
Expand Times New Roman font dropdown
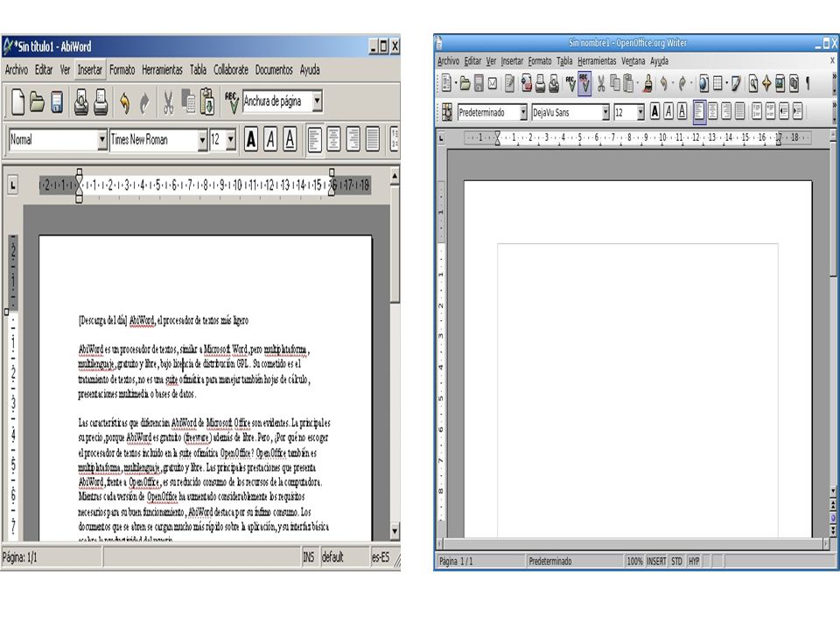point(202,140)
